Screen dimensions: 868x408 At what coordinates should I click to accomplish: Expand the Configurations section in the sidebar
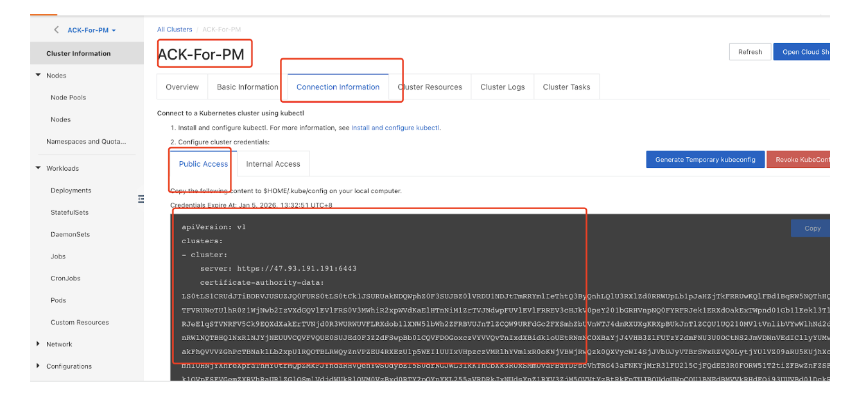pos(39,366)
